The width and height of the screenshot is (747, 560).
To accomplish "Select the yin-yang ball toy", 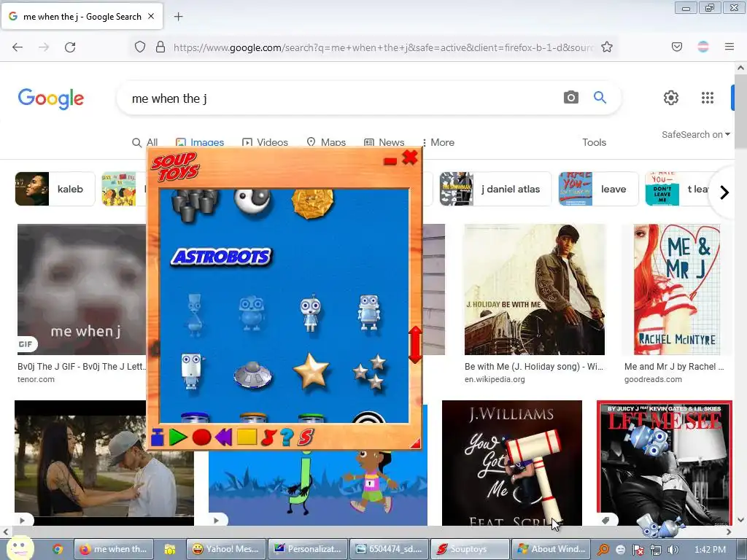I will pyautogui.click(x=253, y=202).
